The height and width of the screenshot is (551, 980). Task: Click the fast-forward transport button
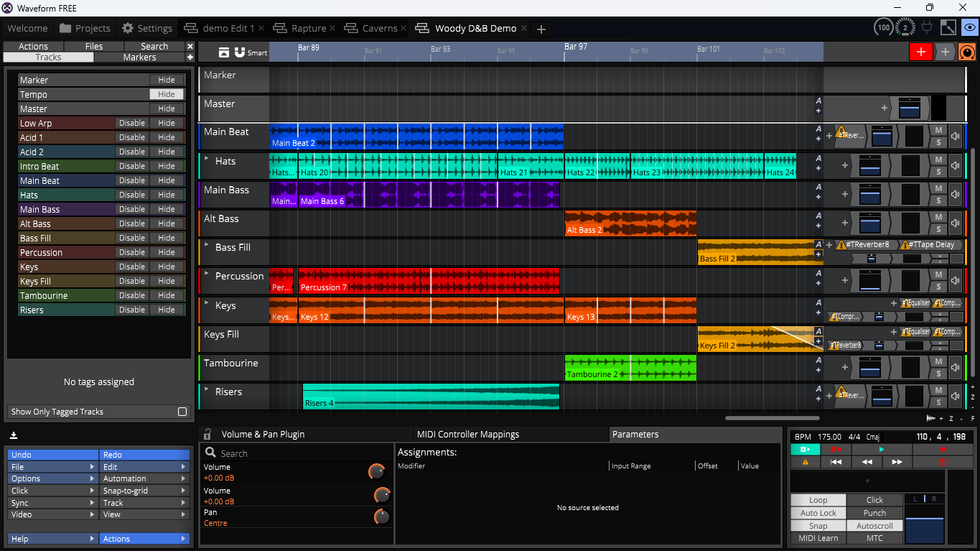click(x=897, y=462)
